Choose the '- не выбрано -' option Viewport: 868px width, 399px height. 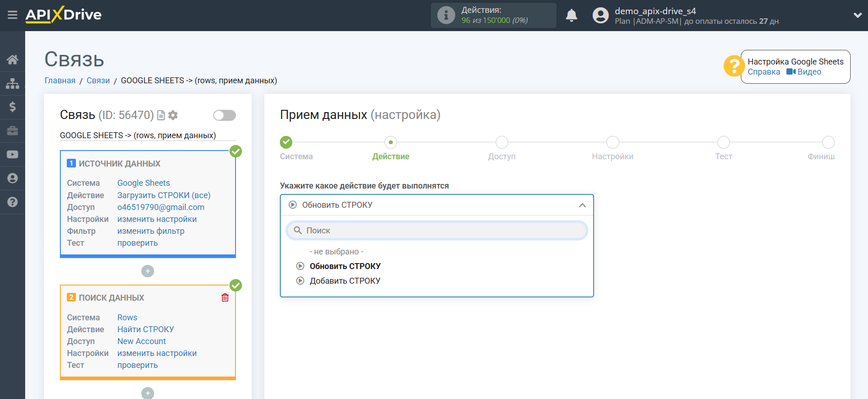point(336,252)
